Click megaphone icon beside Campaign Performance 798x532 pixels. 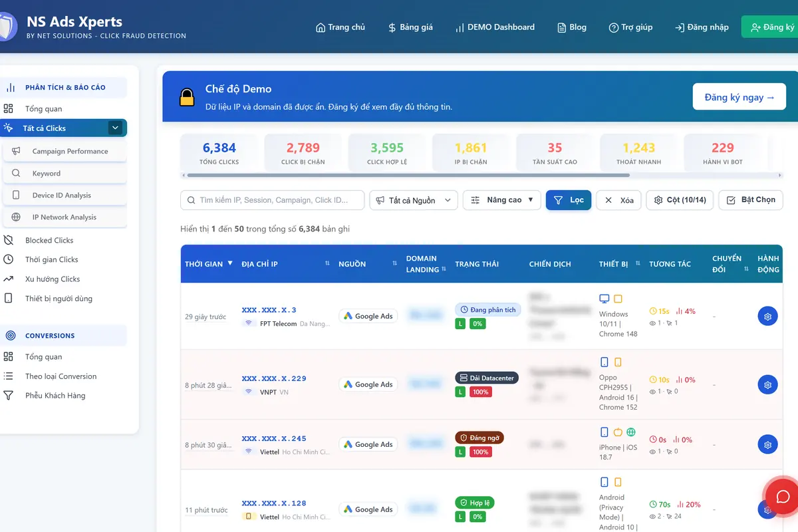click(x=17, y=152)
